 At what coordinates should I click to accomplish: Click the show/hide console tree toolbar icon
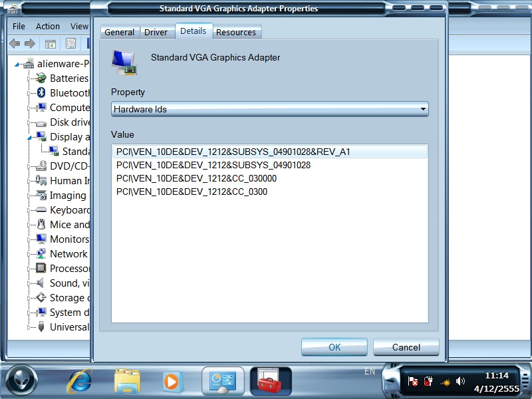coord(51,44)
